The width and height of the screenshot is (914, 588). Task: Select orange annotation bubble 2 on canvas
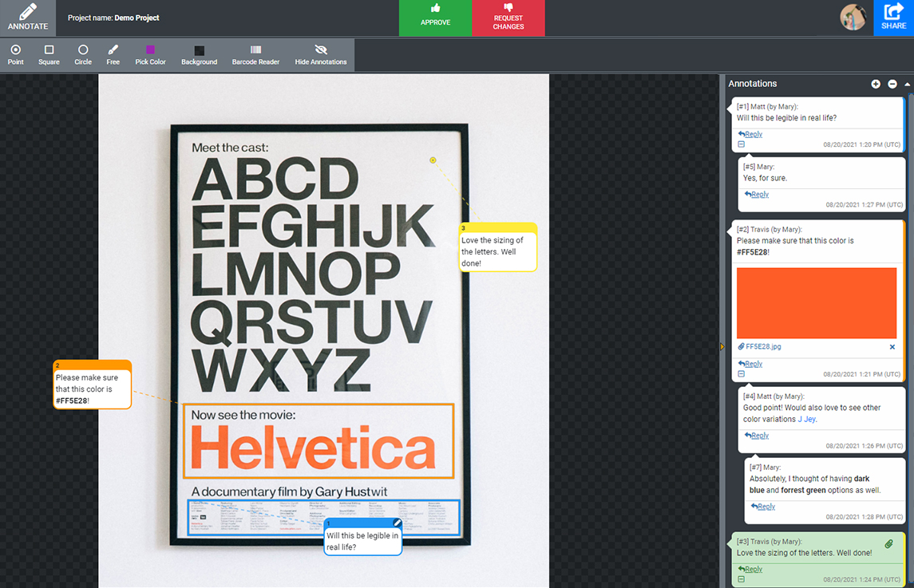(92, 385)
